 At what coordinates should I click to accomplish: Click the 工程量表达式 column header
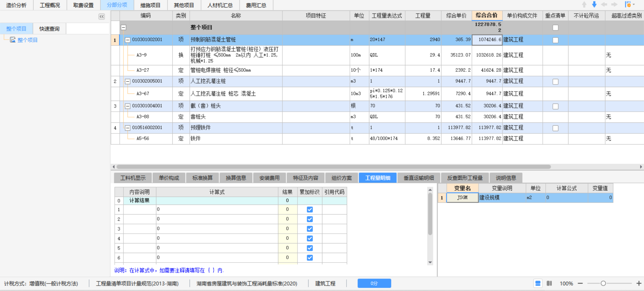point(387,16)
